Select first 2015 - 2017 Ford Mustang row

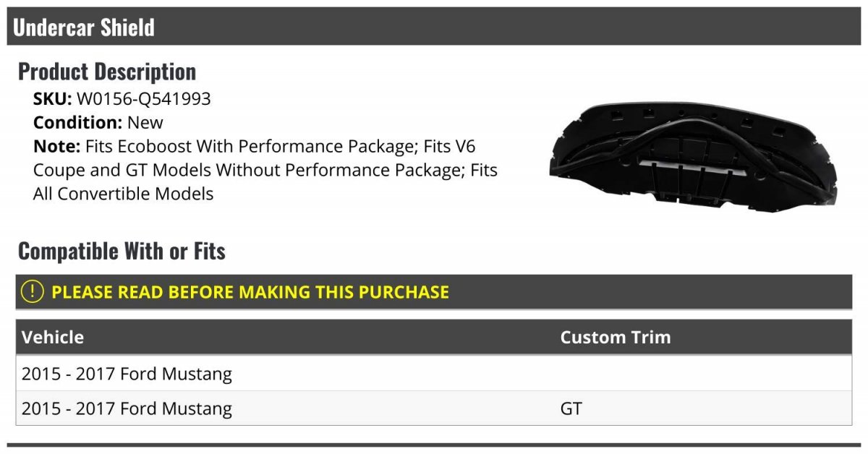pyautogui.click(x=434, y=374)
